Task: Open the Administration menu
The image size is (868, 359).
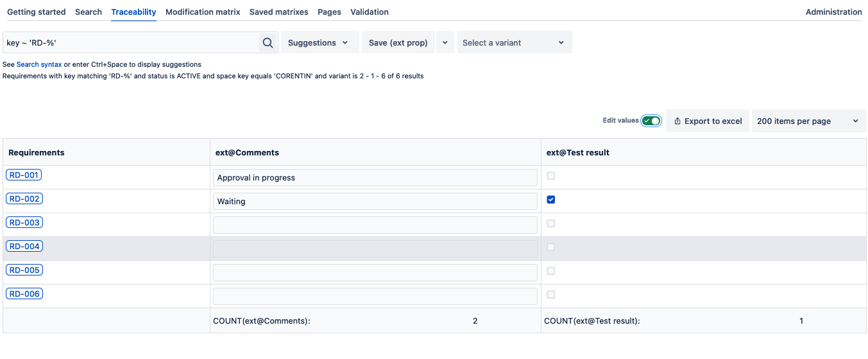Action: pyautogui.click(x=833, y=12)
